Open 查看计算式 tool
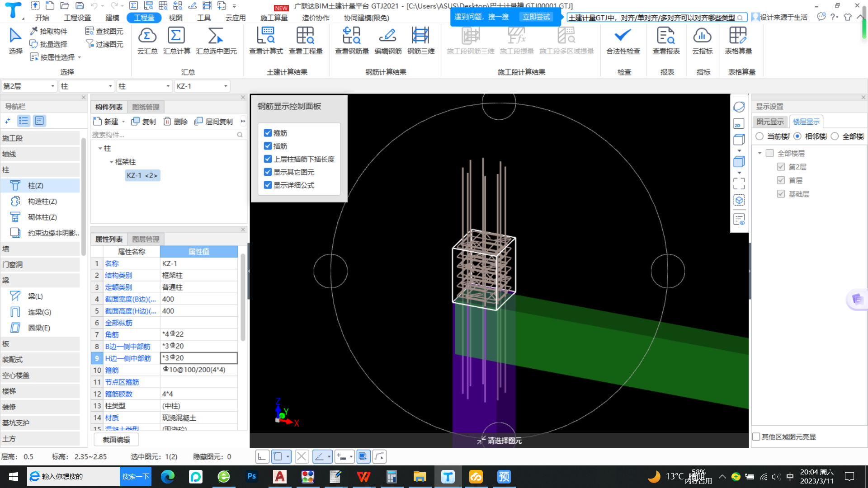The height and width of the screenshot is (488, 868). click(266, 41)
